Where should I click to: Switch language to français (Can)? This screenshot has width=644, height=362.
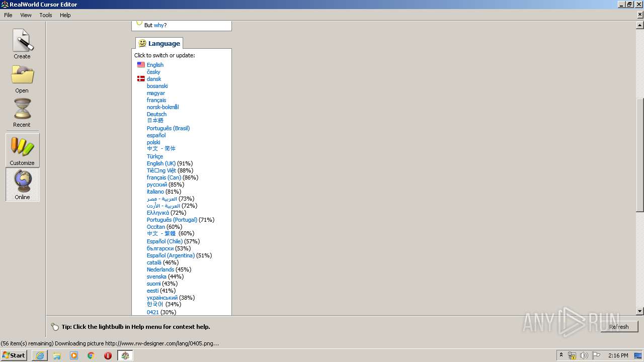(164, 177)
